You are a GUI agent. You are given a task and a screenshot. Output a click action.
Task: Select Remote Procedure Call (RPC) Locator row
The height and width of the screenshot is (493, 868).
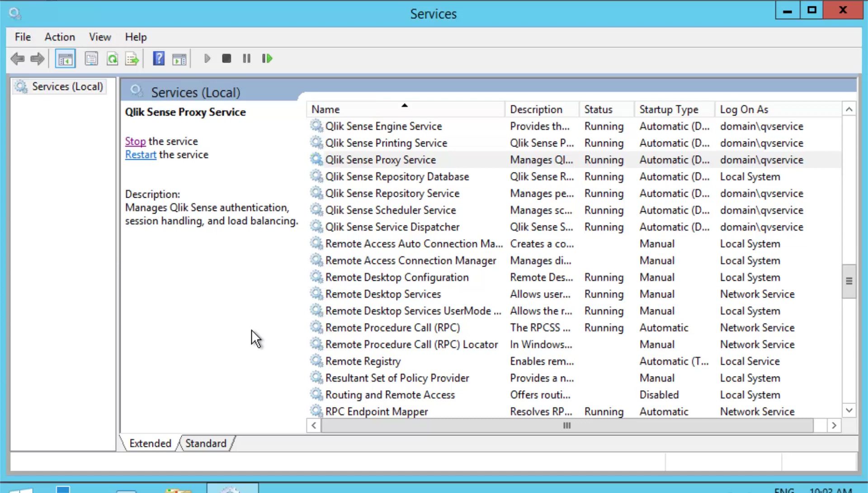point(574,344)
